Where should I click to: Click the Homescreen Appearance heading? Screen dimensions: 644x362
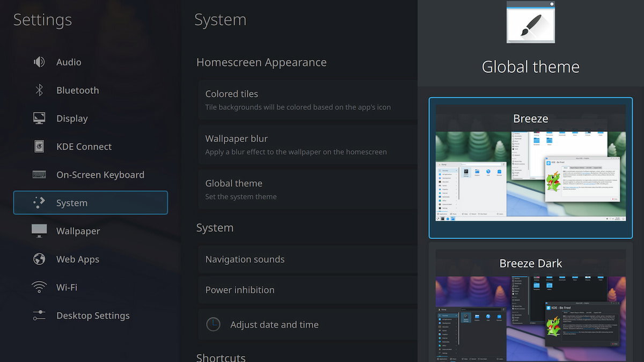coord(261,62)
